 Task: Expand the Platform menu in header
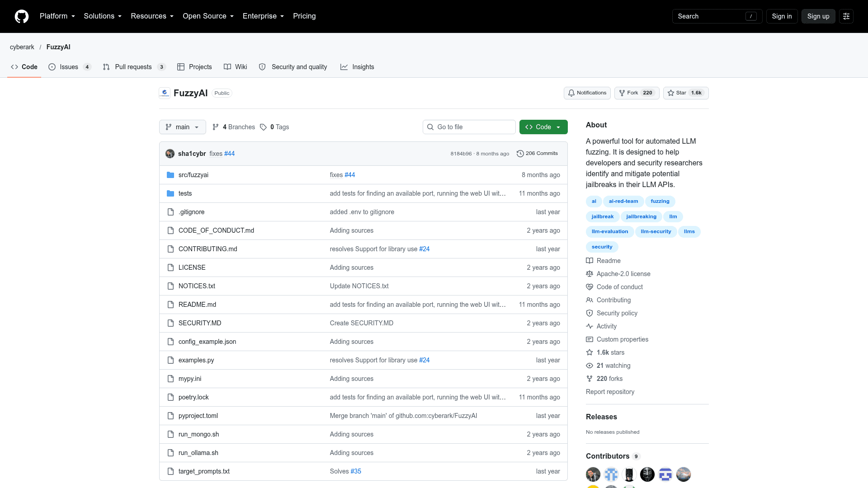pos(57,16)
